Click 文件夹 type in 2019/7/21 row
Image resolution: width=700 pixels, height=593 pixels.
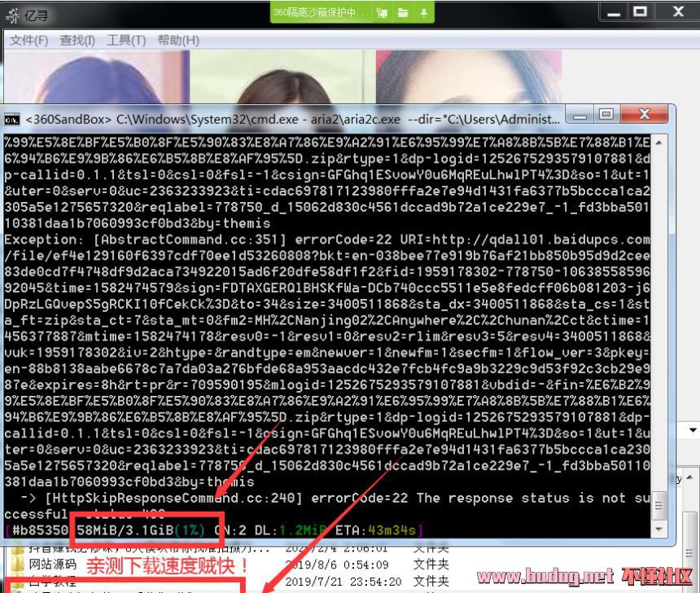431,581
